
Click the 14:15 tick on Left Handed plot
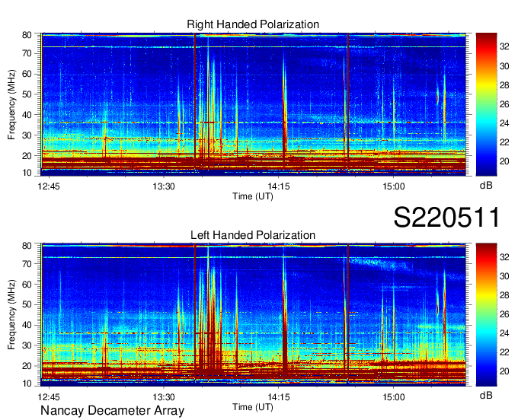pos(279,397)
